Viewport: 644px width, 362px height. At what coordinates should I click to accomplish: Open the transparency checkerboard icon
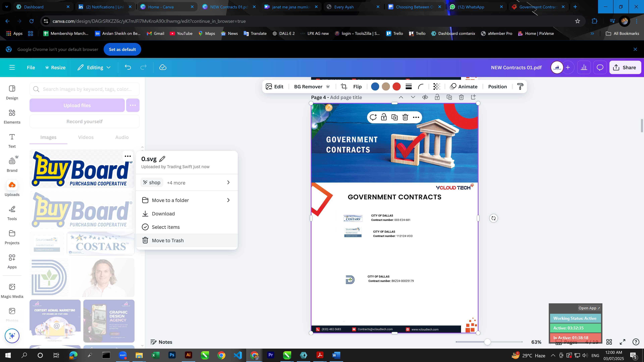437,87
